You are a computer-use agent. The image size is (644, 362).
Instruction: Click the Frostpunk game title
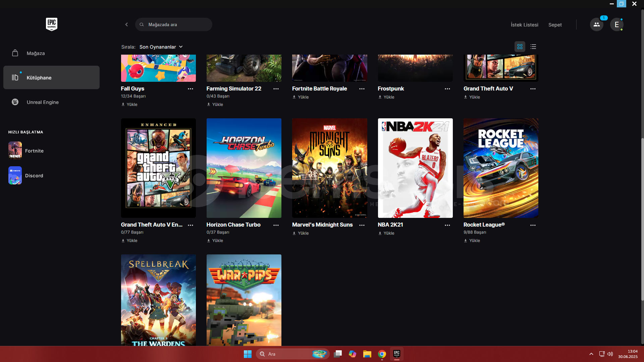tap(391, 88)
